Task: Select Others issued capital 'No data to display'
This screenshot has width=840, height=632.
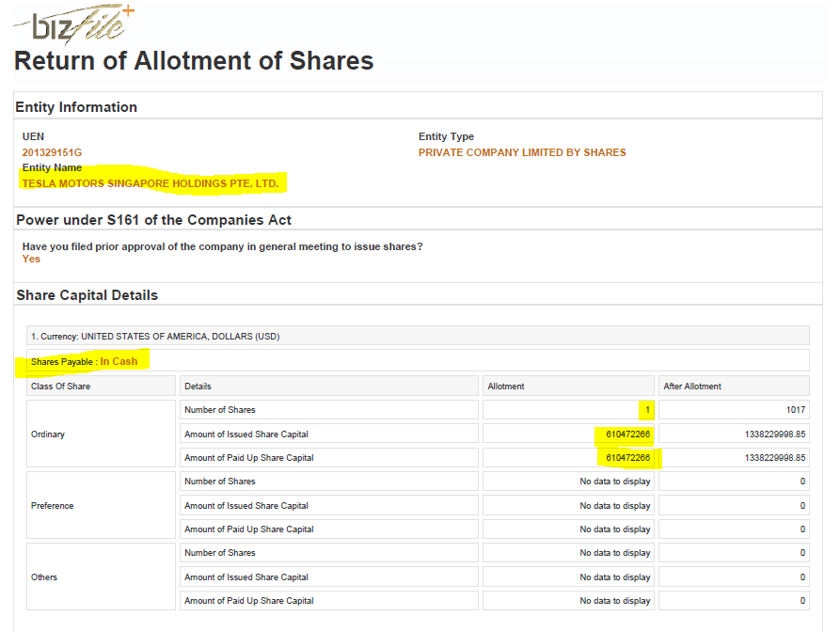Action: (x=615, y=577)
